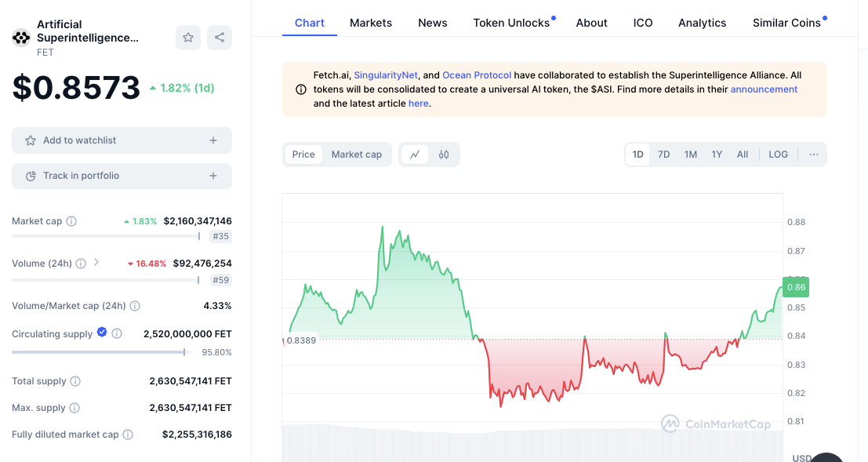Screen dimensions: 868x462
Task: Expand Add to watchlist plus
Action: pyautogui.click(x=213, y=140)
